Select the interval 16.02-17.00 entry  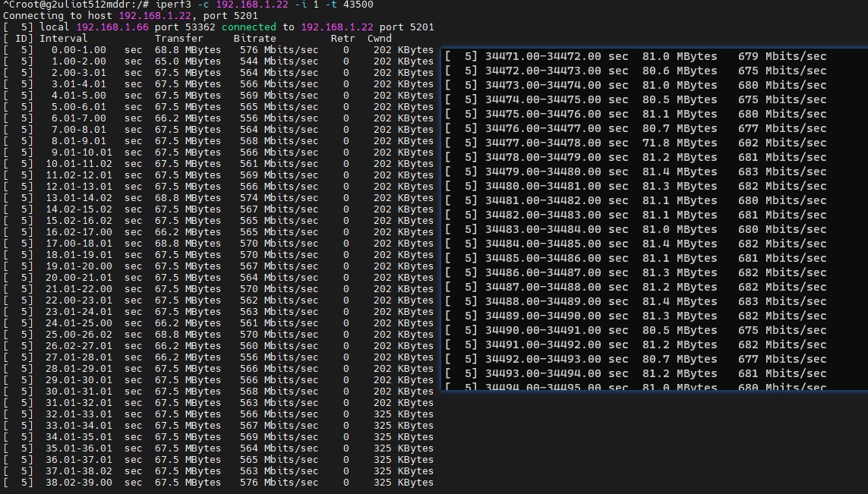click(x=79, y=232)
